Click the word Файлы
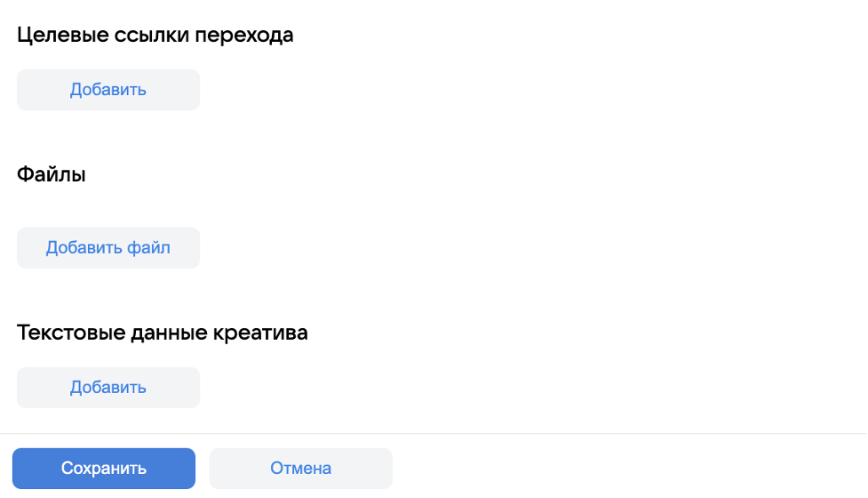 pos(52,175)
